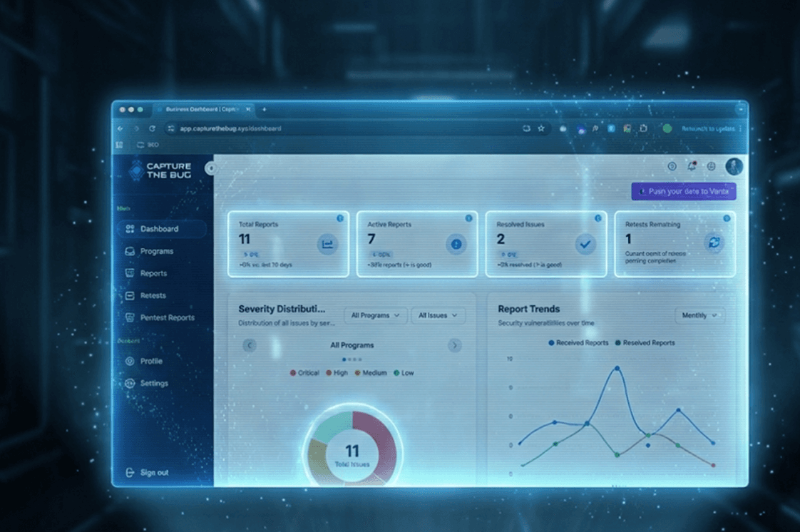Click the Resolved Issues value 2
The image size is (800, 532).
501,239
